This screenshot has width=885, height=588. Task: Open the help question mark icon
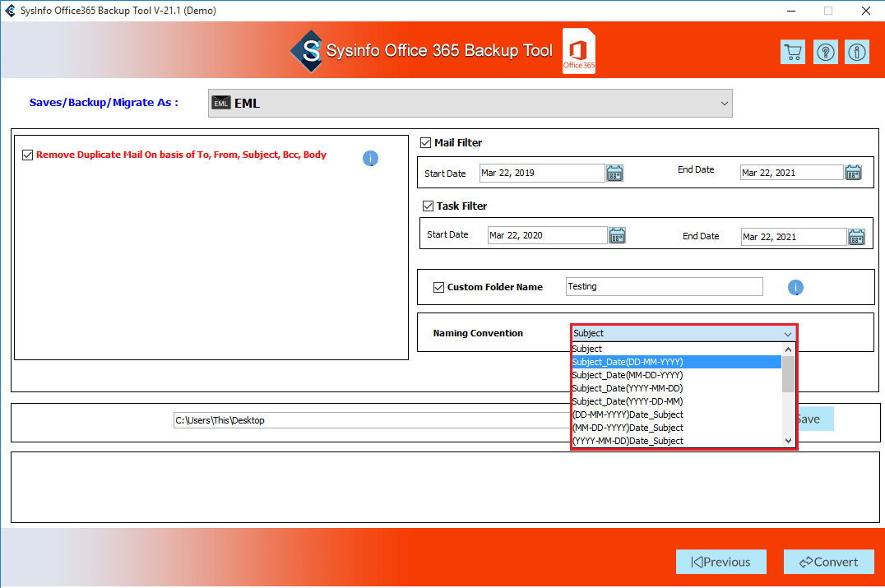point(825,52)
